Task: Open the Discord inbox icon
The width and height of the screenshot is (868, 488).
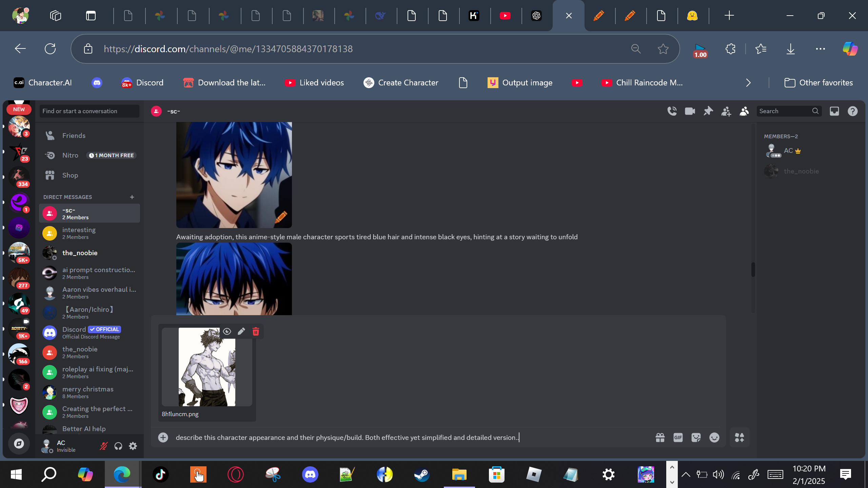Action: coord(834,111)
